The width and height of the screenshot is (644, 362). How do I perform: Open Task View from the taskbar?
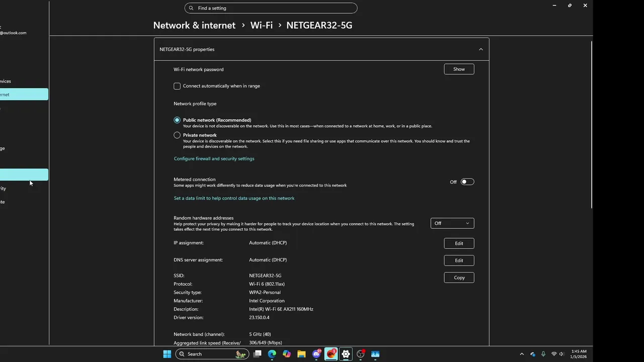[x=258, y=354]
